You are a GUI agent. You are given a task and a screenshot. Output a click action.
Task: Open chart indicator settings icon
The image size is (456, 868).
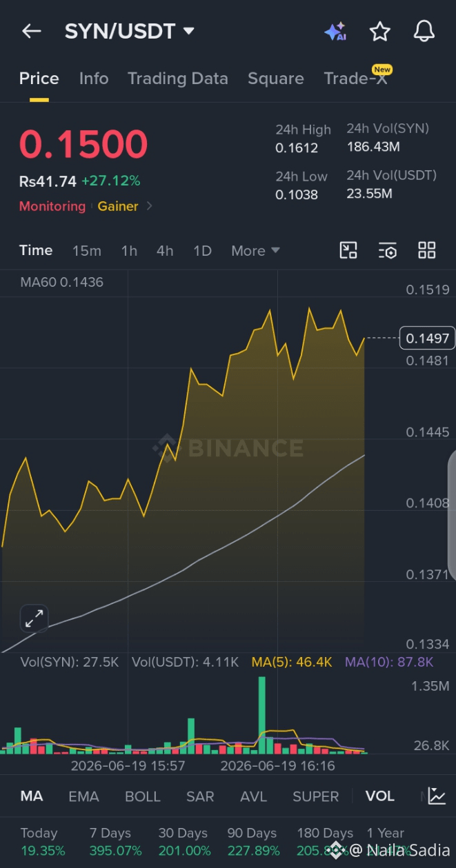click(388, 250)
